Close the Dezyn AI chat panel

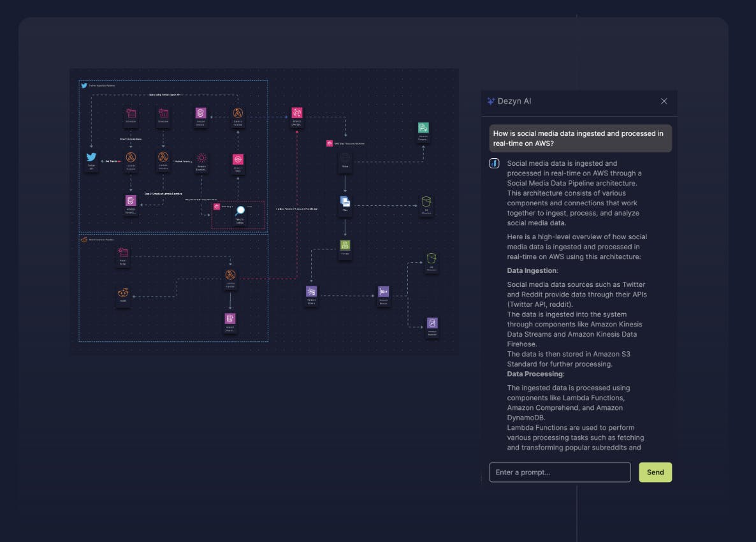[x=664, y=101]
